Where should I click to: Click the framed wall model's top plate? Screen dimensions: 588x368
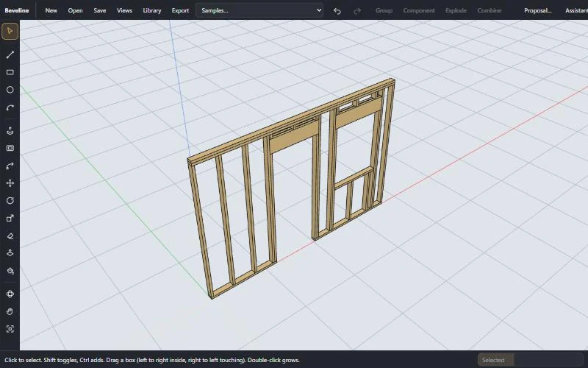point(291,121)
